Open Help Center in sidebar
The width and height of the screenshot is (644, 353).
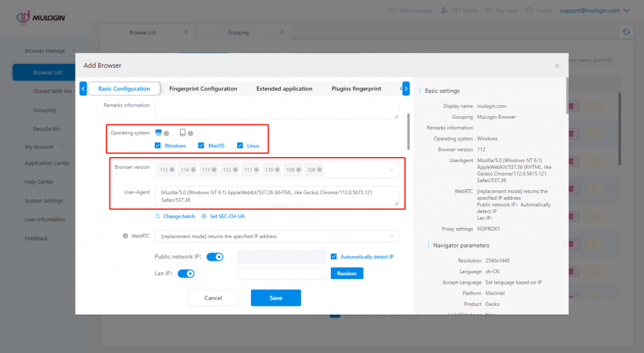[x=39, y=182]
